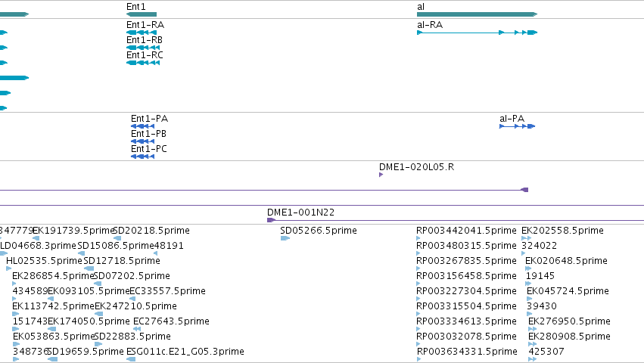Click the Ent1-RA transcript label
Image resolution: width=644 pixels, height=363 pixels.
pos(145,25)
